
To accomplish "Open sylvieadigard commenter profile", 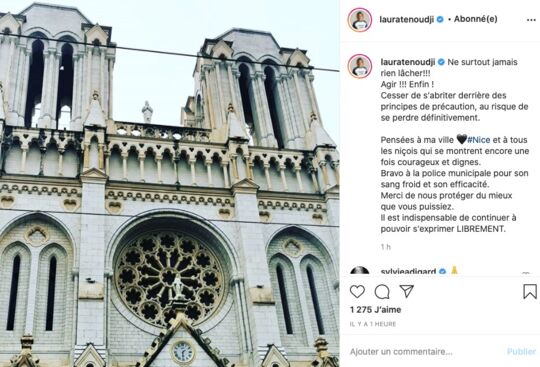I will coord(408,271).
